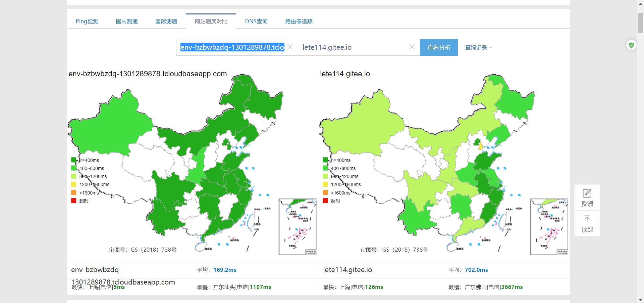Click the 顶部 back-to-top arrow icon

coord(587,219)
